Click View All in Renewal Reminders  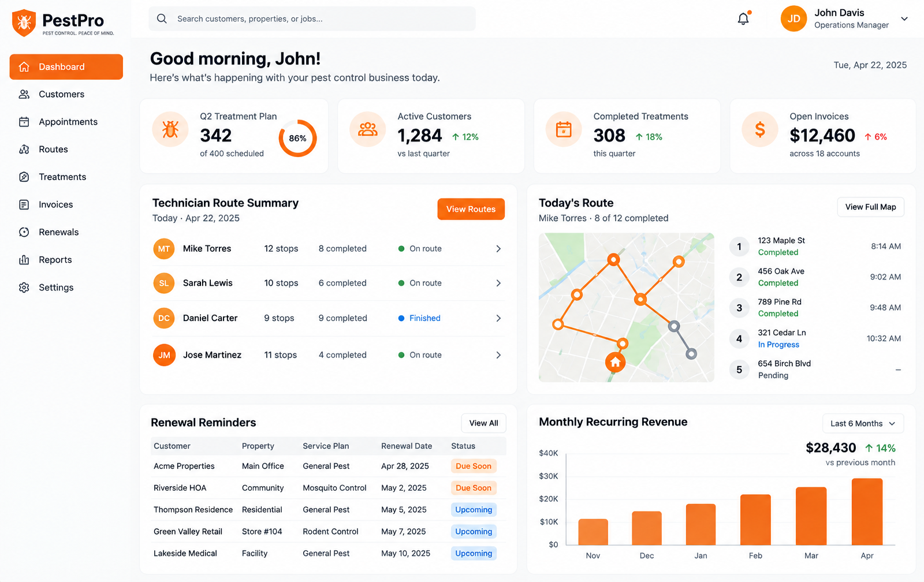(483, 423)
